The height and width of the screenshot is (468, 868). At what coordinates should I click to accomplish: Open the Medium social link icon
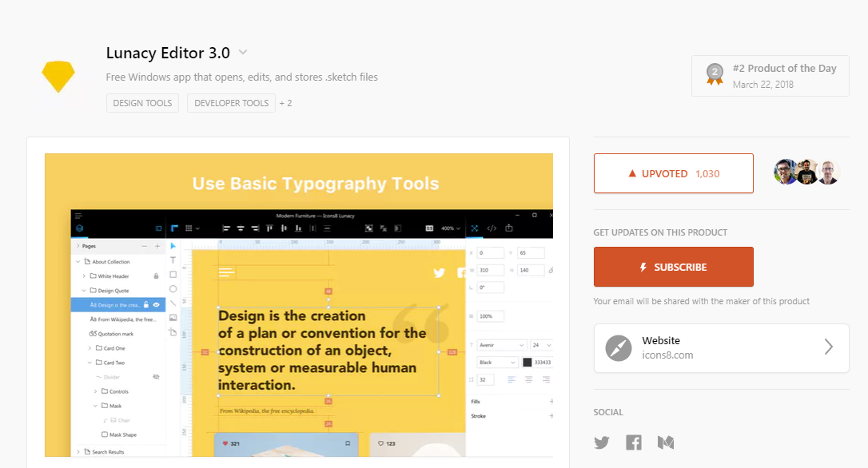(666, 442)
